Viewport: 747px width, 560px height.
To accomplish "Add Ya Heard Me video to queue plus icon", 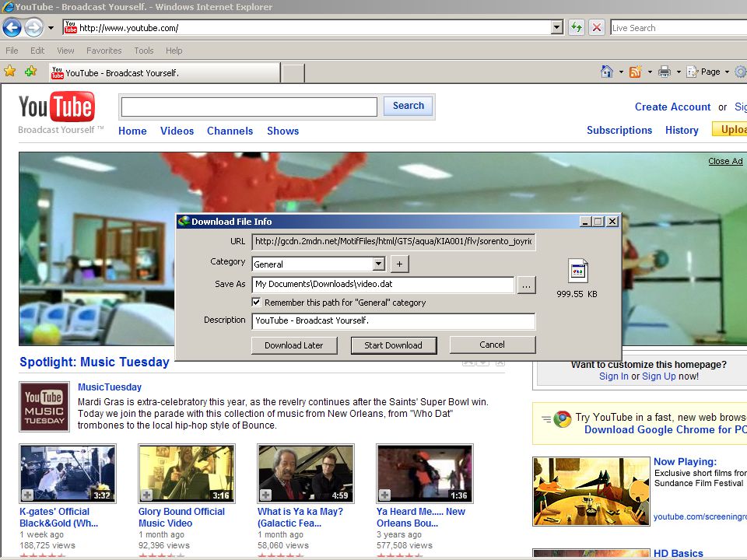I will coord(385,495).
